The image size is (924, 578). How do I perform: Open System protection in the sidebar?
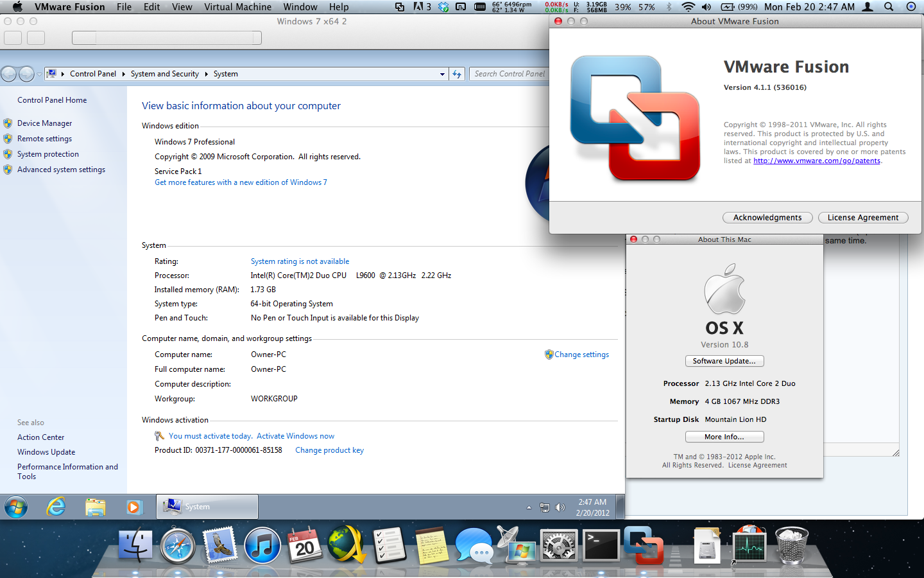point(48,154)
